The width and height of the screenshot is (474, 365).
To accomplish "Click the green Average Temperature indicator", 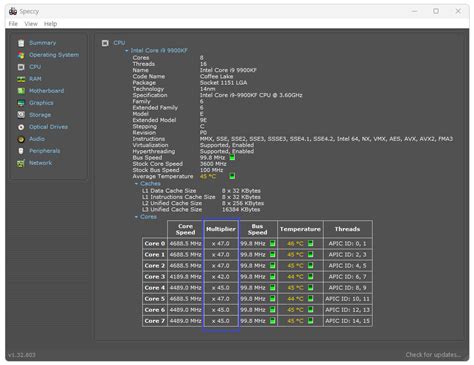I will tap(232, 176).
